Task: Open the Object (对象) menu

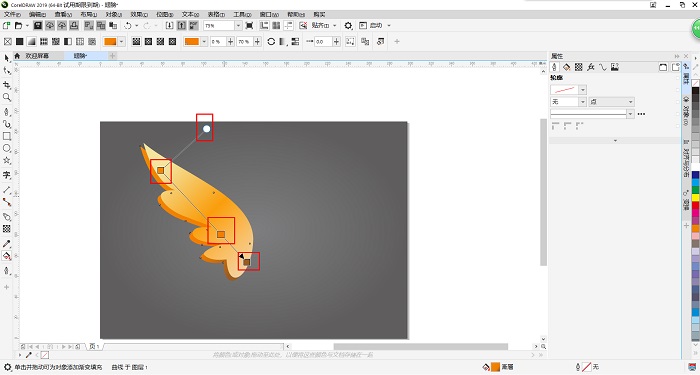Action: pyautogui.click(x=114, y=14)
